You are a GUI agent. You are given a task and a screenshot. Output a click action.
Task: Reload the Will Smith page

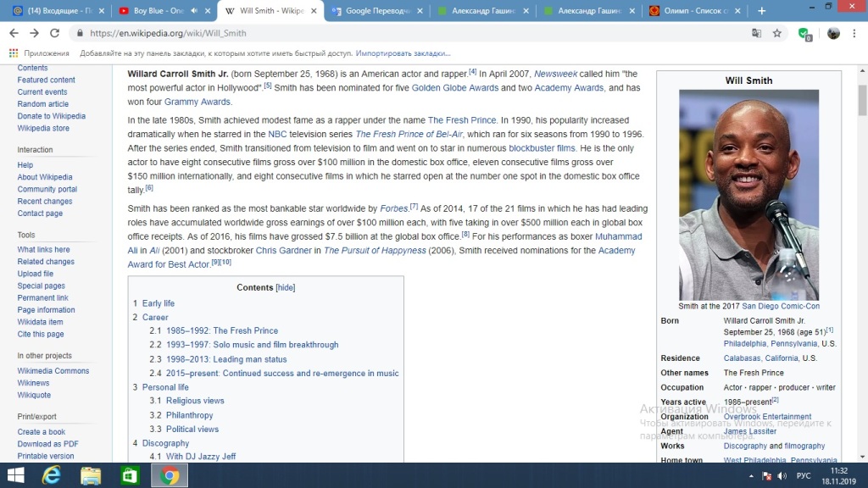point(54,33)
